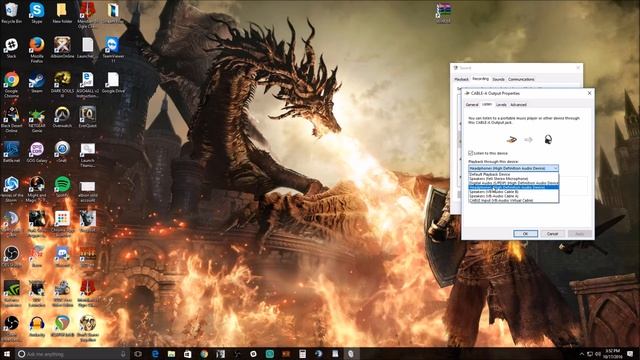640x360 pixels.
Task: Open the Recycle Bin desktop icon
Action: (11, 13)
